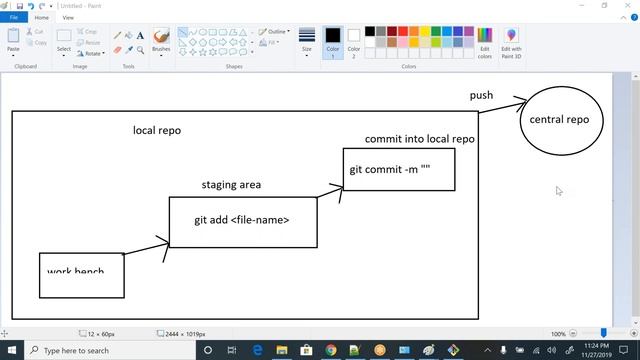Open Edit colors dialog
640x360 pixels.
click(x=484, y=44)
